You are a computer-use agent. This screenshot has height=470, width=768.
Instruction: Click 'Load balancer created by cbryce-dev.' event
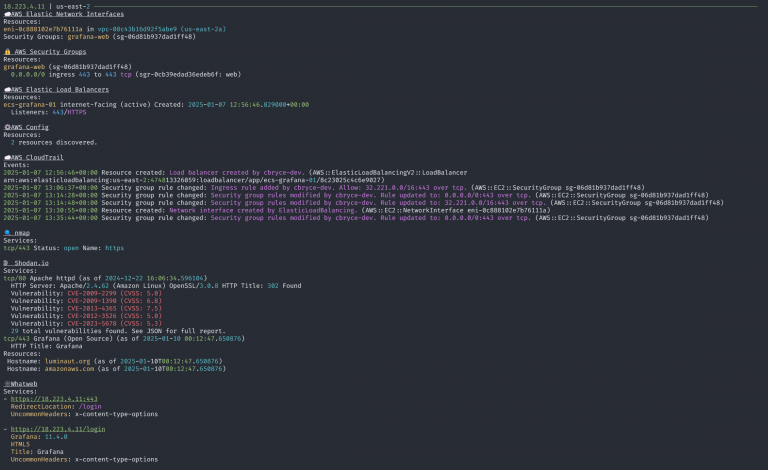[x=237, y=173]
